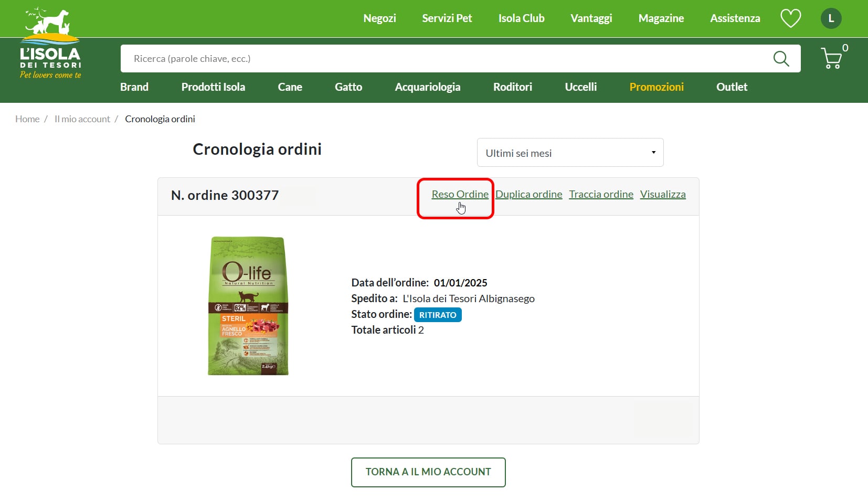Click Duplica ordine link
This screenshot has width=868, height=501.
(528, 195)
